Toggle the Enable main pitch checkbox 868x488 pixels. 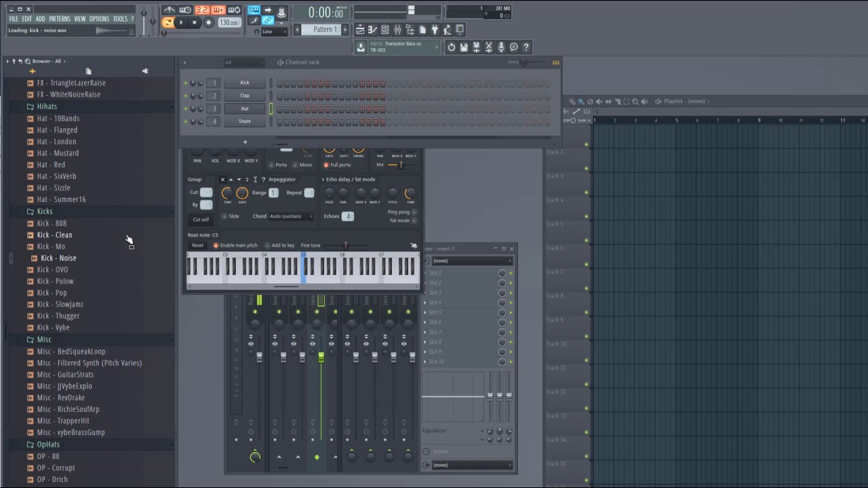(216, 245)
